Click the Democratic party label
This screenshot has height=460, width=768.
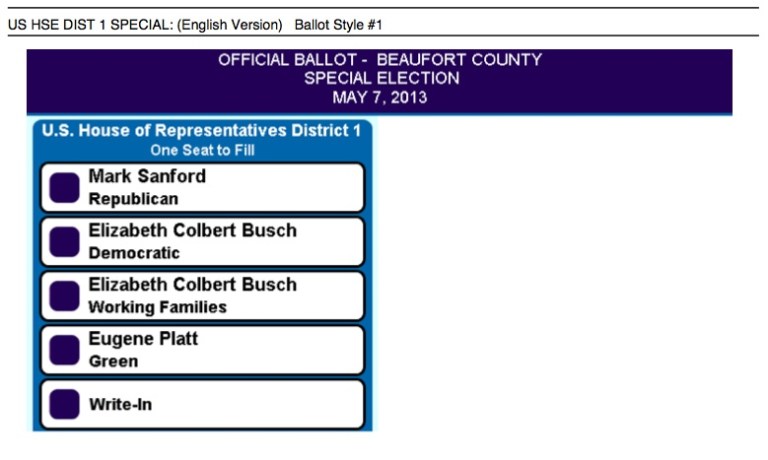pyautogui.click(x=134, y=253)
